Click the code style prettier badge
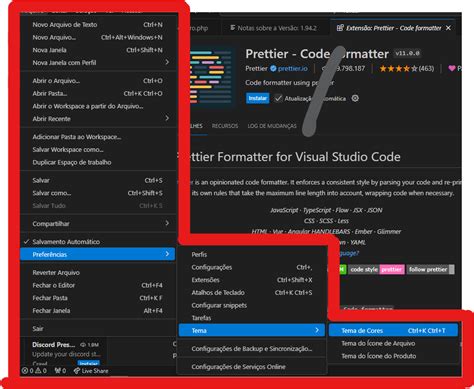474x389 pixels. (377, 269)
